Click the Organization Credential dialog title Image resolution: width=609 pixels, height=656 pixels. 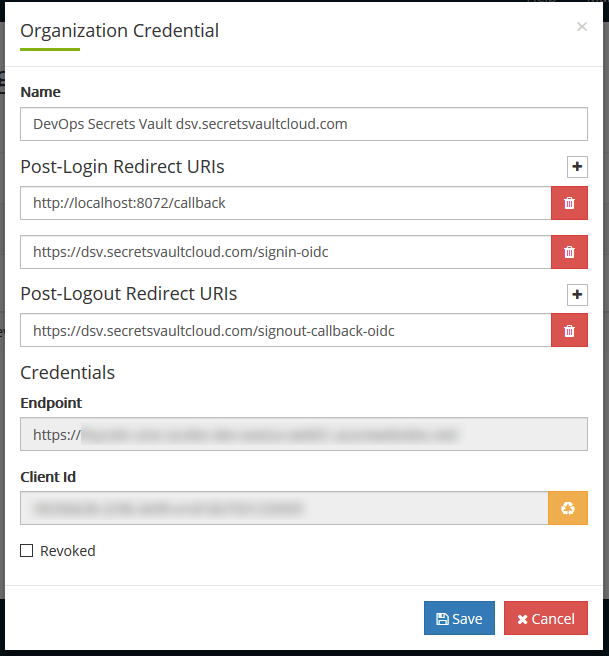pyautogui.click(x=119, y=30)
